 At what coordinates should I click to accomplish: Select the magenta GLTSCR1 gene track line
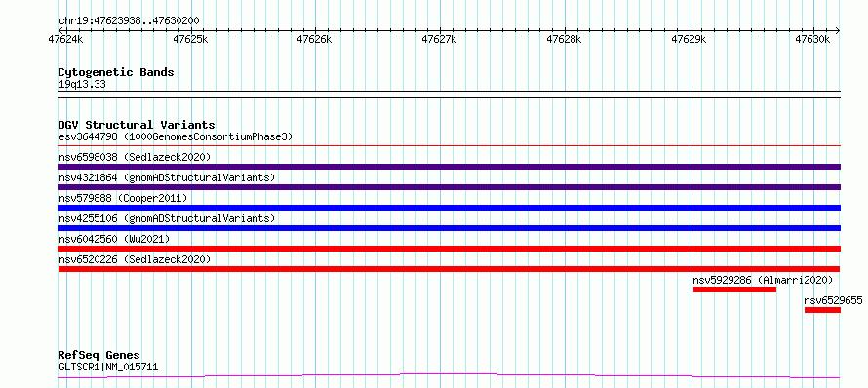(449, 376)
